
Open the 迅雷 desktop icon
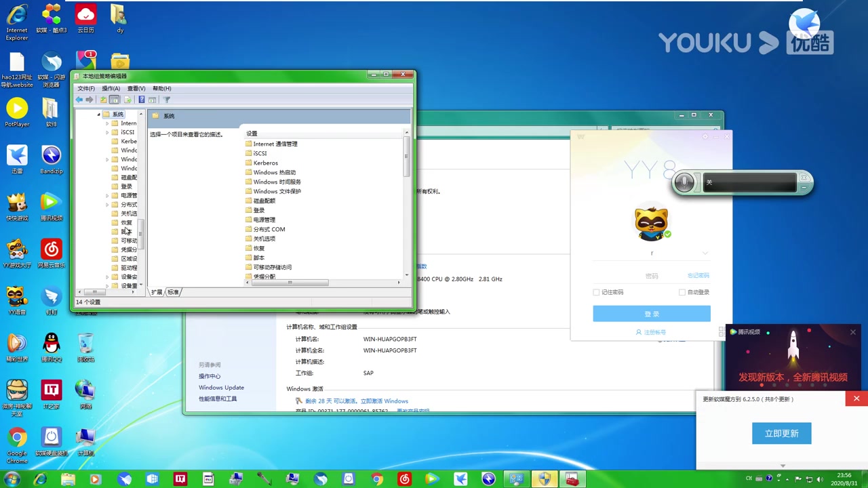[17, 160]
